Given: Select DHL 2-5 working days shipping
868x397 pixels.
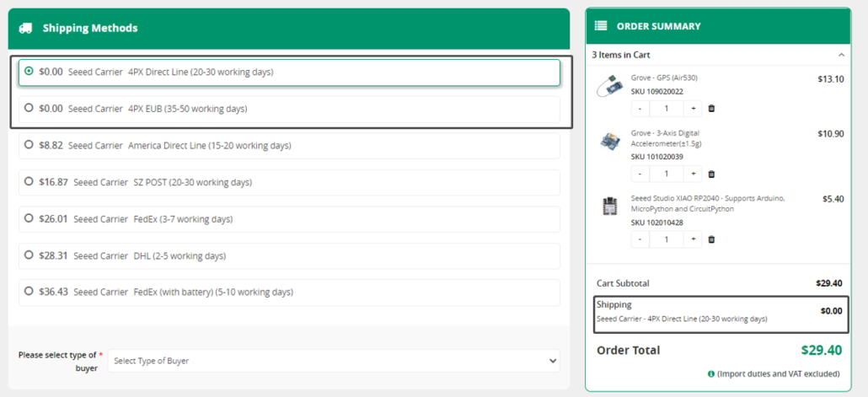Looking at the screenshot, I should [x=29, y=255].
